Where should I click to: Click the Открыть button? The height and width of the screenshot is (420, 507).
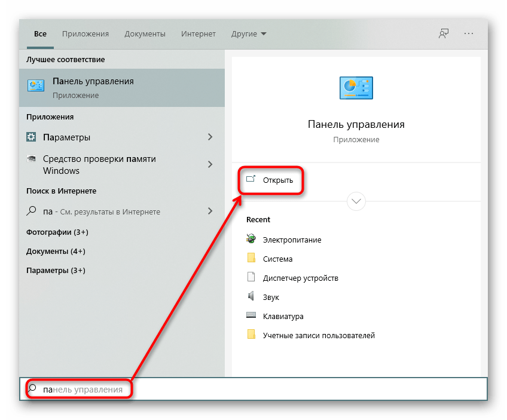pos(271,180)
